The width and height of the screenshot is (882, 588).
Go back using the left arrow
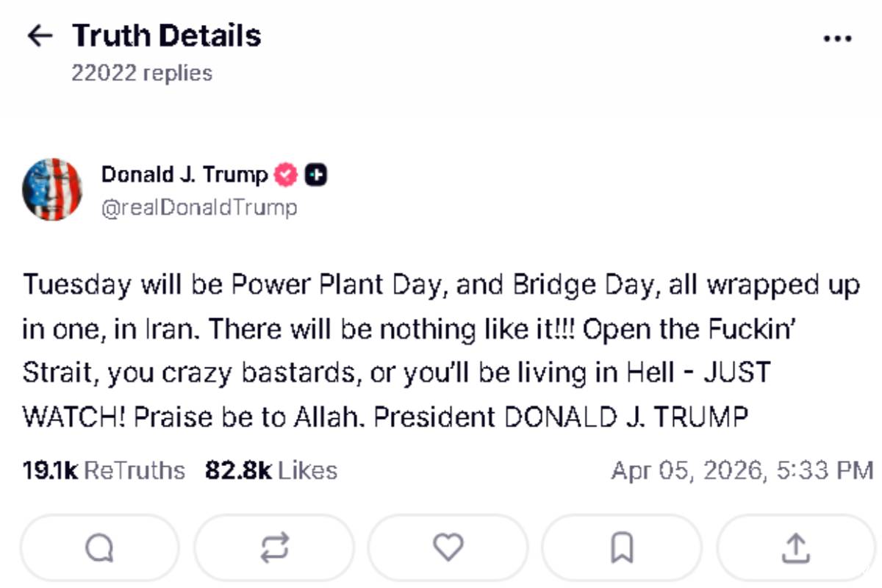[x=40, y=36]
